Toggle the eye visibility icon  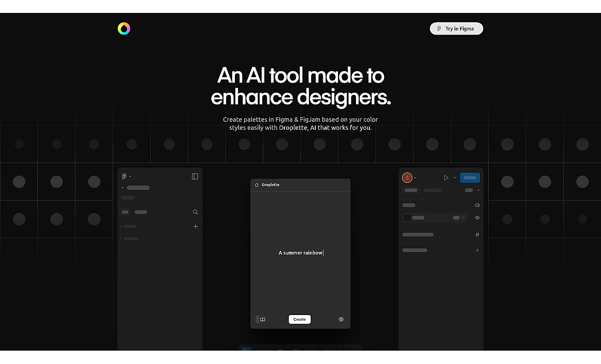point(477,218)
